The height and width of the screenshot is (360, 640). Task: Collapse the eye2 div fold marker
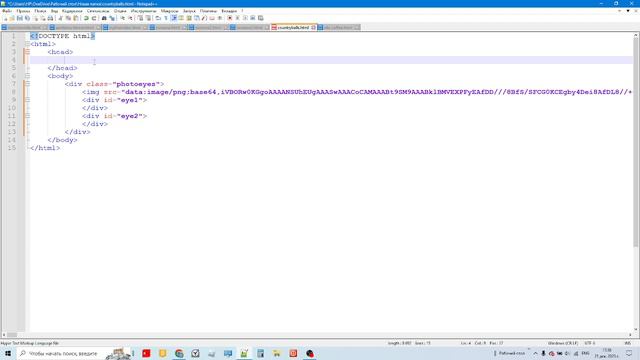click(28, 116)
